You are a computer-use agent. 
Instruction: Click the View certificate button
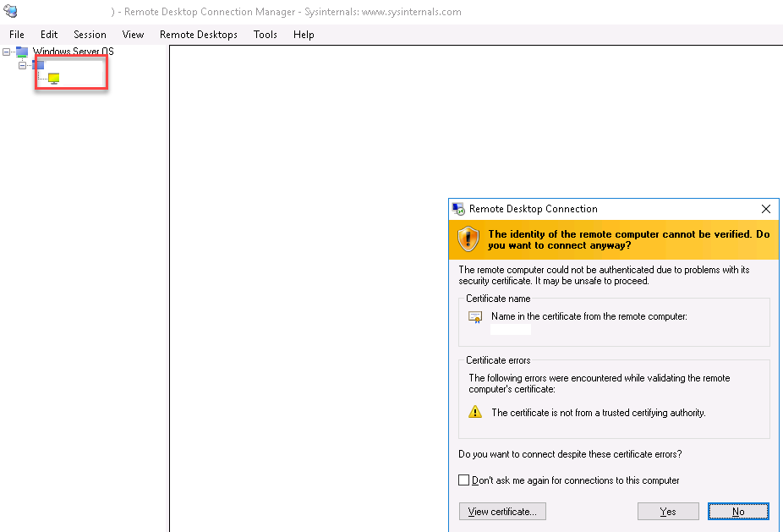click(x=502, y=512)
